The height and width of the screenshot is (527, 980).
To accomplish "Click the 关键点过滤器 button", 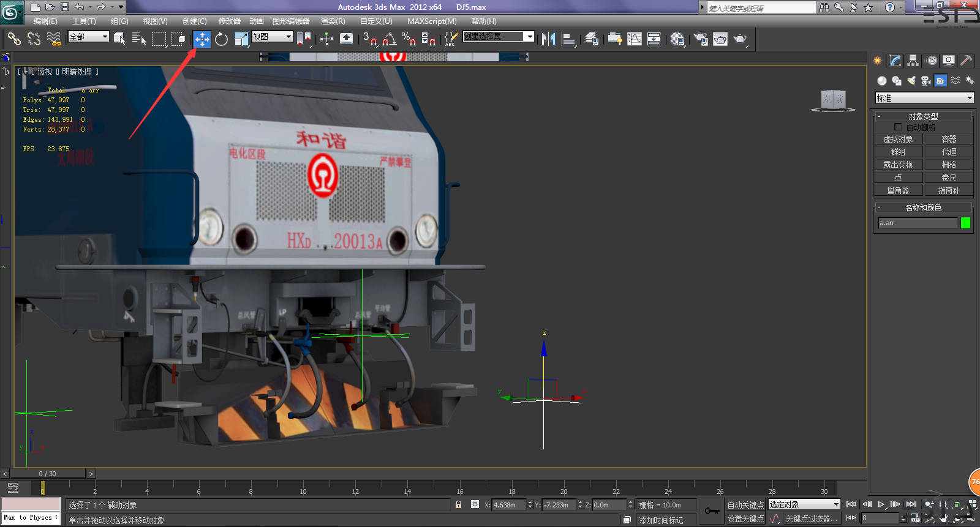I will 811,518.
